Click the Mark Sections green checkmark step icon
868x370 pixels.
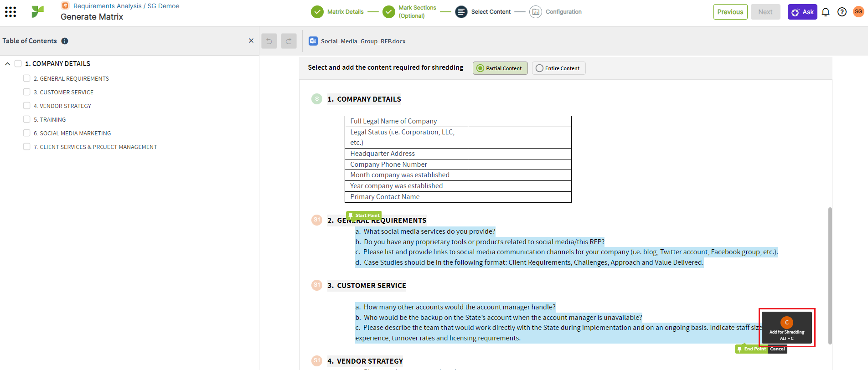coord(389,12)
